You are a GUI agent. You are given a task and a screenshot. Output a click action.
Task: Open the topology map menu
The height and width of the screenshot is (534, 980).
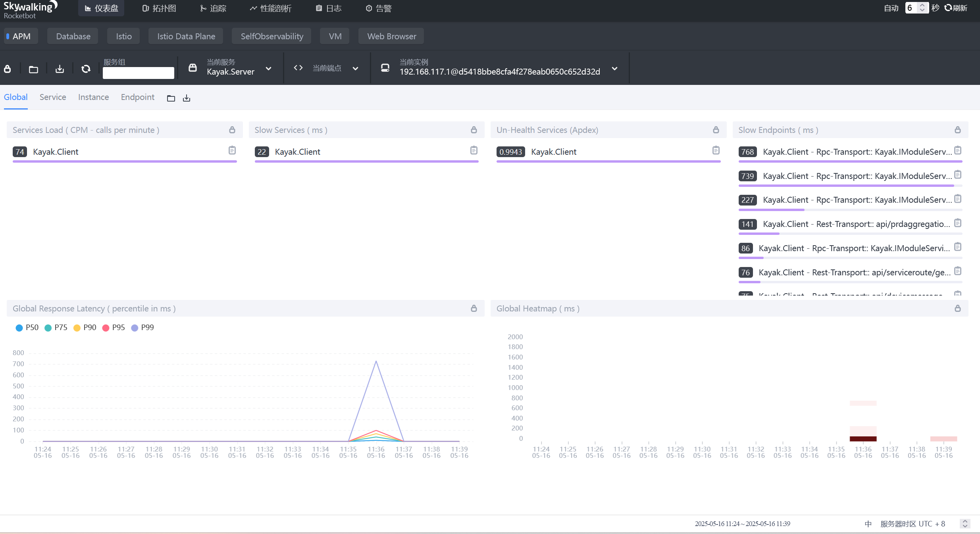(159, 8)
